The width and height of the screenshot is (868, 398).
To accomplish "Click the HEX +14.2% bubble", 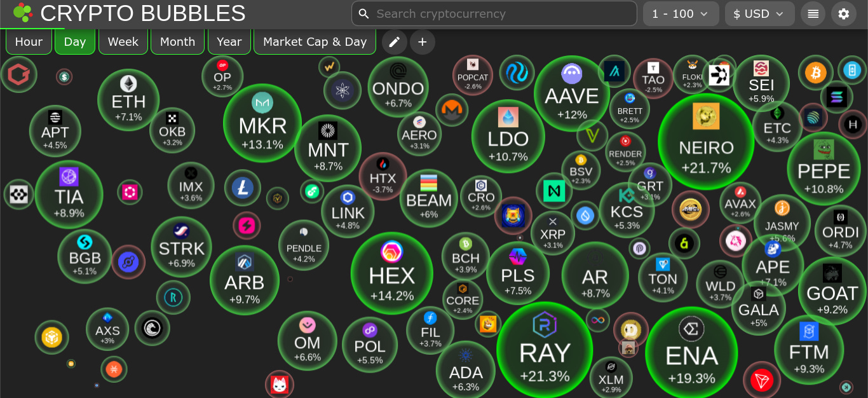I will tap(392, 273).
